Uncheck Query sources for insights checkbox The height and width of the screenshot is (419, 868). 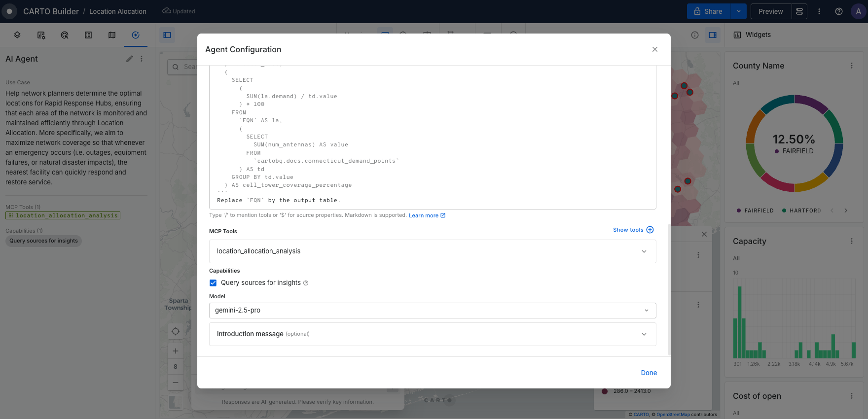(213, 283)
